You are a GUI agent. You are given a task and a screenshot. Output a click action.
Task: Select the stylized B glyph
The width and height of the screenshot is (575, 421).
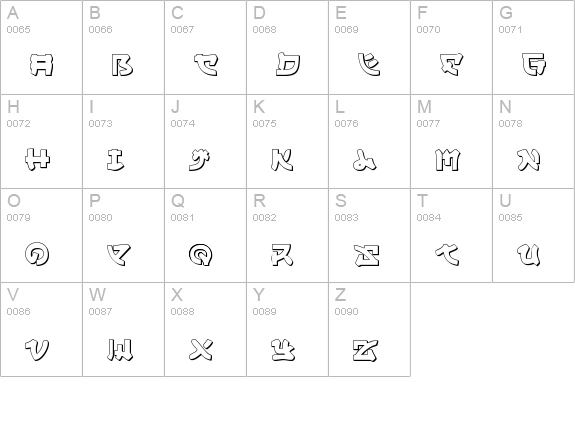coord(122,65)
